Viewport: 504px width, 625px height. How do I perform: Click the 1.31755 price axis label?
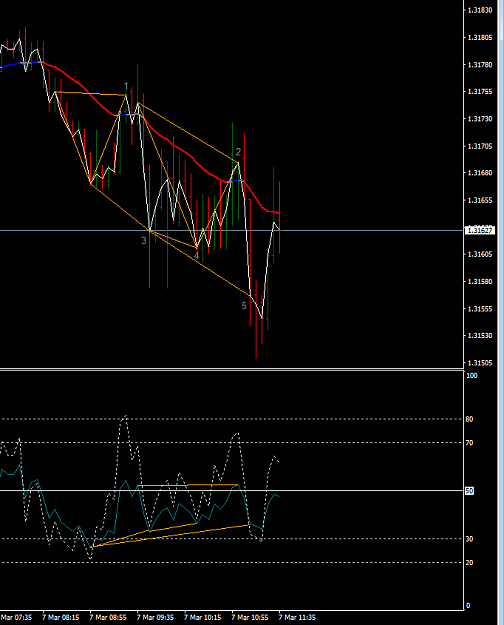[480, 92]
